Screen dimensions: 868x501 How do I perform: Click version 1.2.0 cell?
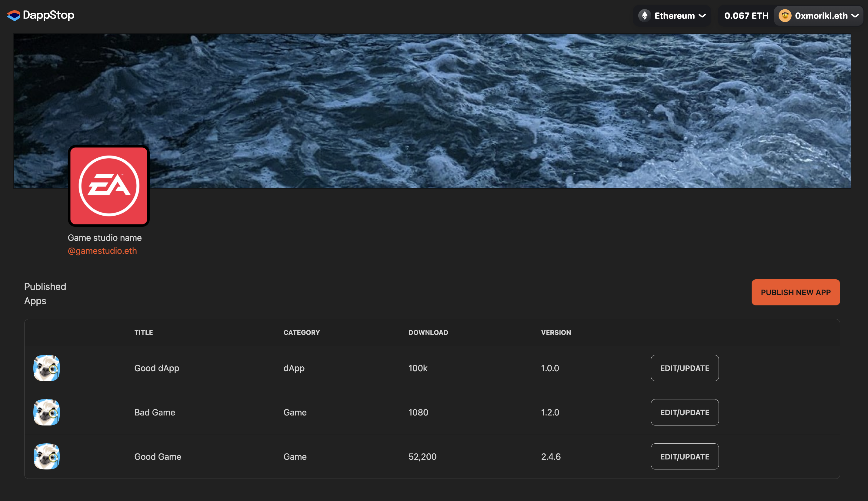coord(550,412)
